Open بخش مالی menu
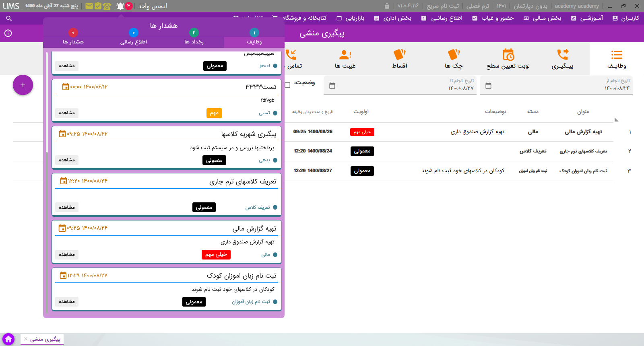This screenshot has height=346, width=644. pyautogui.click(x=543, y=18)
